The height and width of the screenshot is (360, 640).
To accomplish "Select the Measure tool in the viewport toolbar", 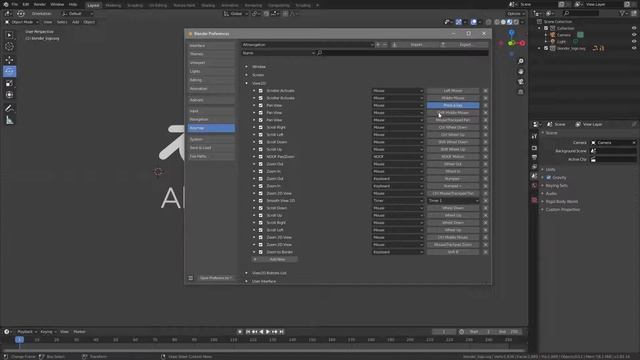I will tap(9, 120).
